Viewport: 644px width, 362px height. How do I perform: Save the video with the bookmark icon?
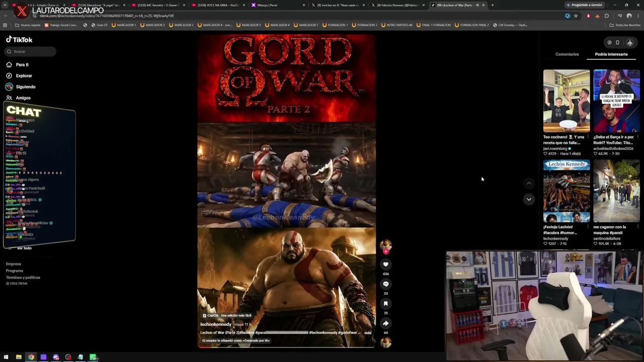386,304
